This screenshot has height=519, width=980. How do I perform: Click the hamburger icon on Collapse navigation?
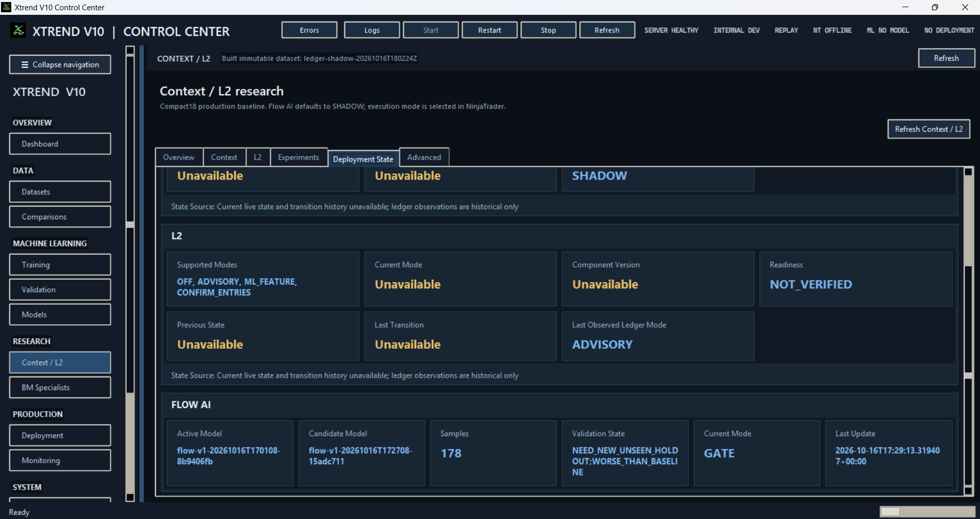click(25, 65)
